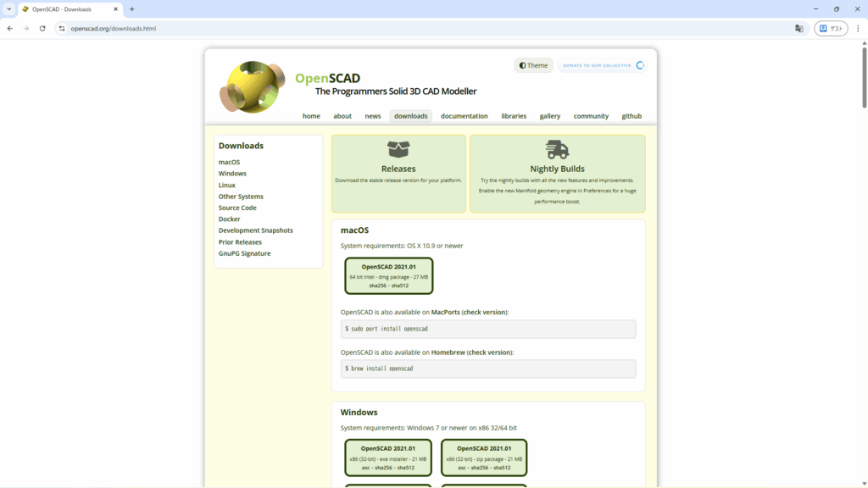The height and width of the screenshot is (488, 868).
Task: Reload the page with the refresh icon
Action: [x=42, y=28]
